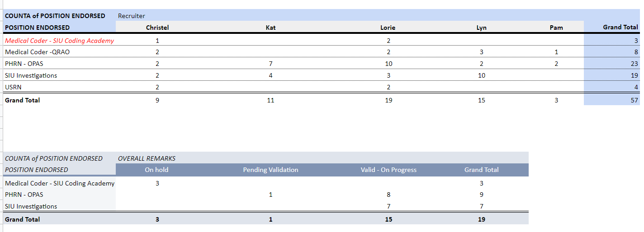The height and width of the screenshot is (232, 644).
Task: Select the On hold column header
Action: (x=156, y=170)
